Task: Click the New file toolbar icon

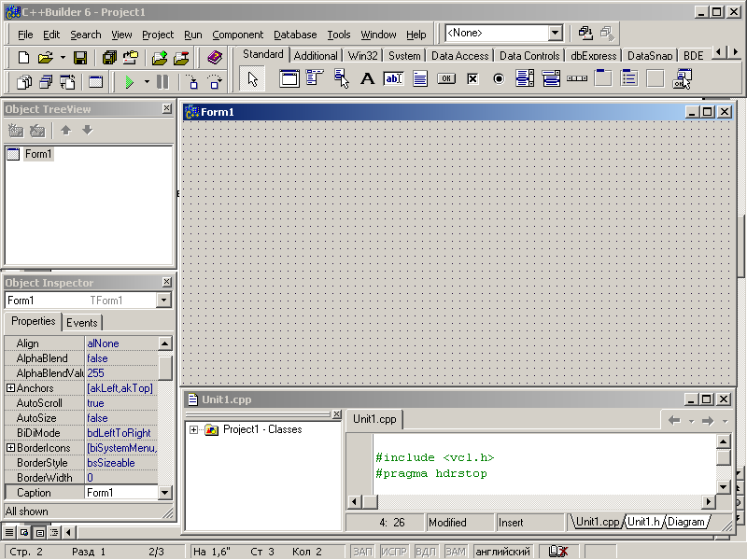Action: click(x=23, y=58)
